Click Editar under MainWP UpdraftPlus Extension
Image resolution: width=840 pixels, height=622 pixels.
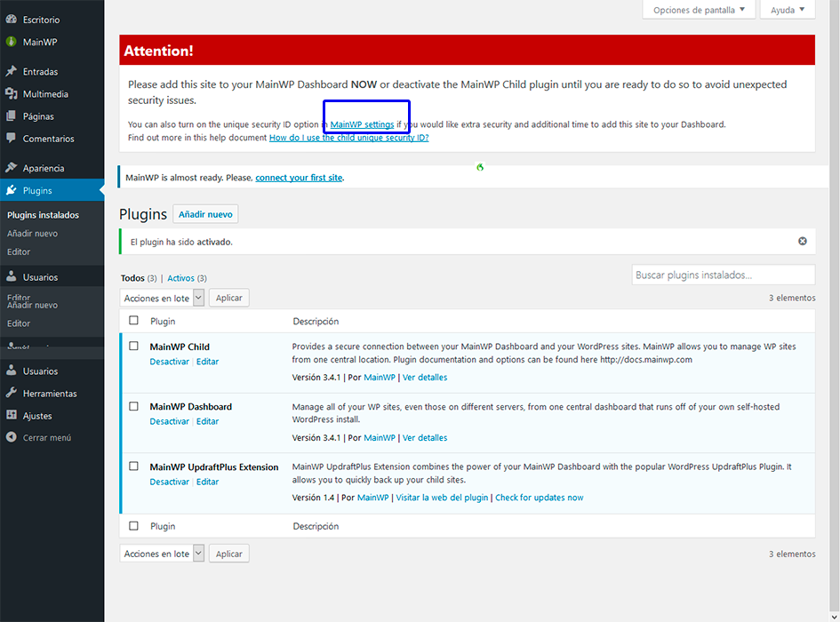pos(207,482)
